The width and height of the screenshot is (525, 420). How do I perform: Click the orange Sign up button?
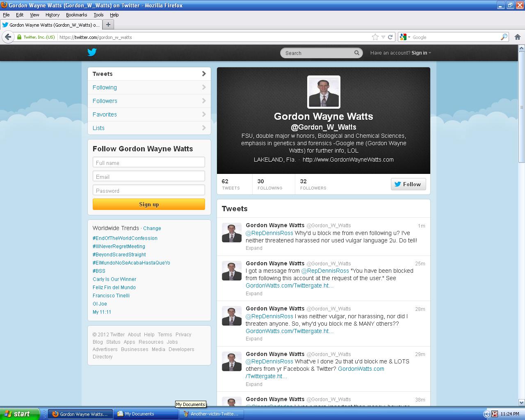coord(149,204)
